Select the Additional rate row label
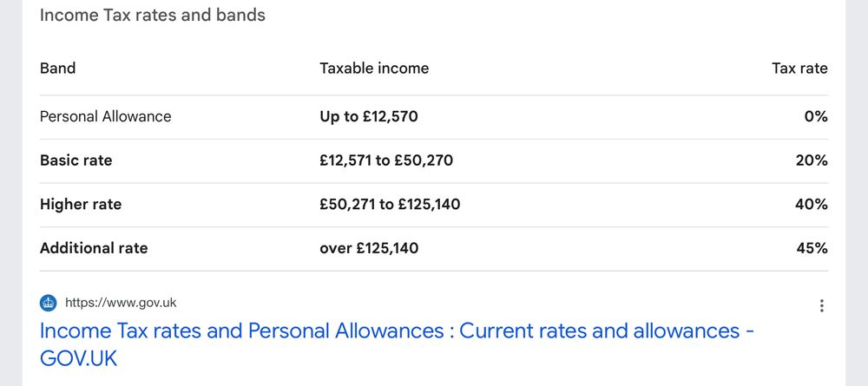This screenshot has height=386, width=868. point(94,248)
